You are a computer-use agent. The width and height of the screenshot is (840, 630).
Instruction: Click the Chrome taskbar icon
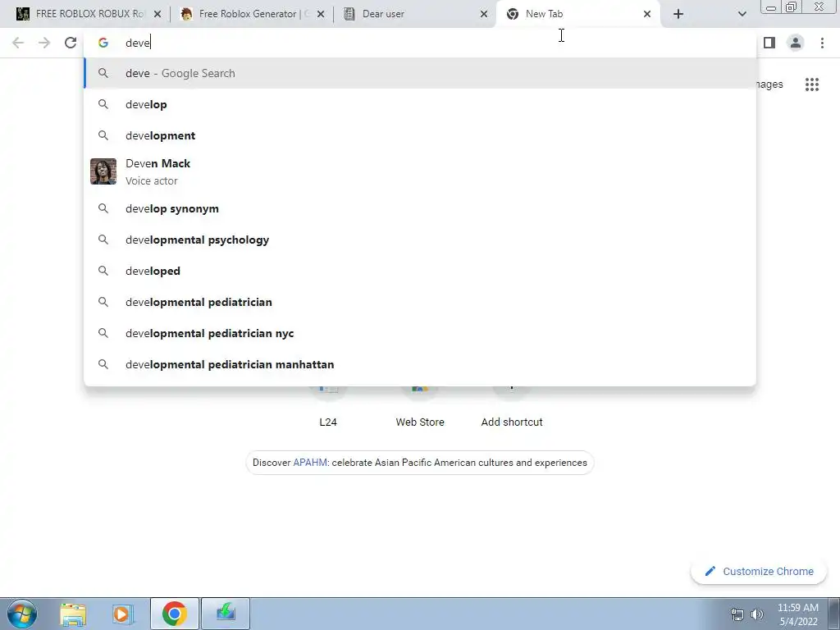[x=175, y=614]
